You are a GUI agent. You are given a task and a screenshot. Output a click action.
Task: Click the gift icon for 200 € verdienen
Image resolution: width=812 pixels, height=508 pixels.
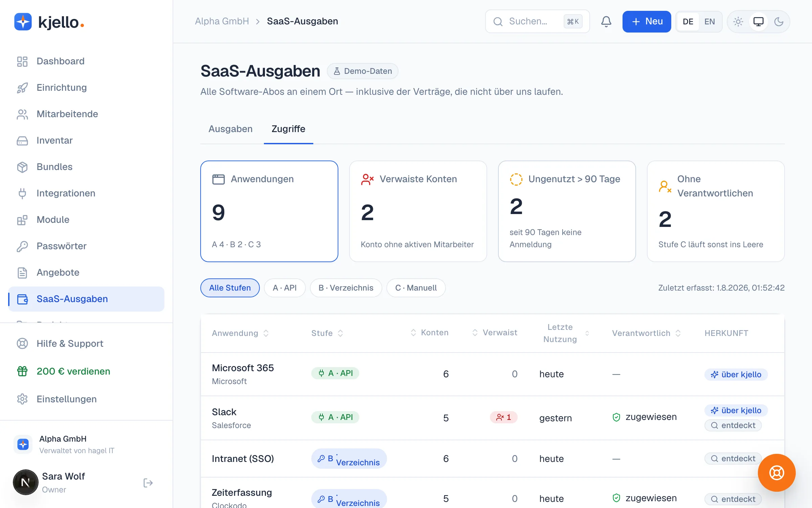22,371
